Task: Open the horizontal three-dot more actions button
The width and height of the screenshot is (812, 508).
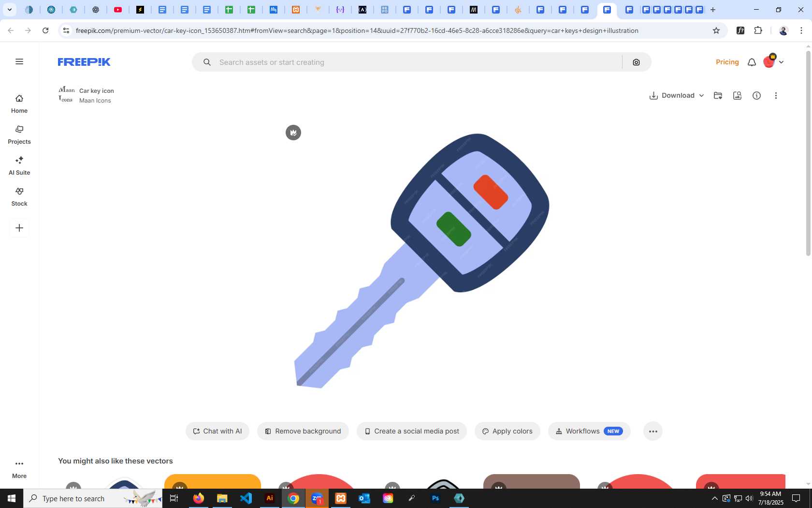Action: click(x=653, y=431)
